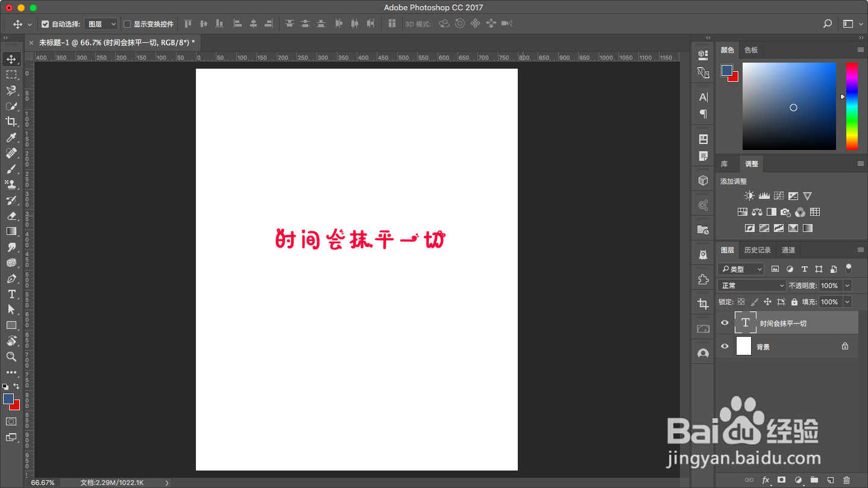Add a Brightness/Contrast adjustment

point(749,196)
